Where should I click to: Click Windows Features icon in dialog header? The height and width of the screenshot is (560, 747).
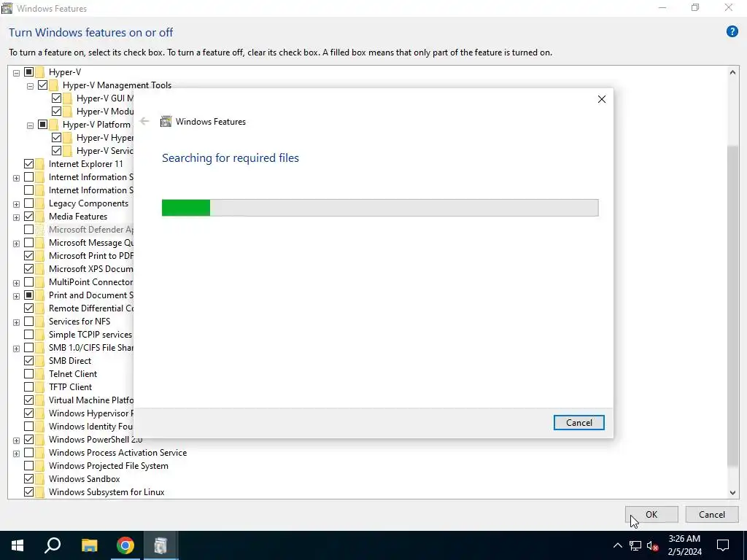pyautogui.click(x=166, y=122)
